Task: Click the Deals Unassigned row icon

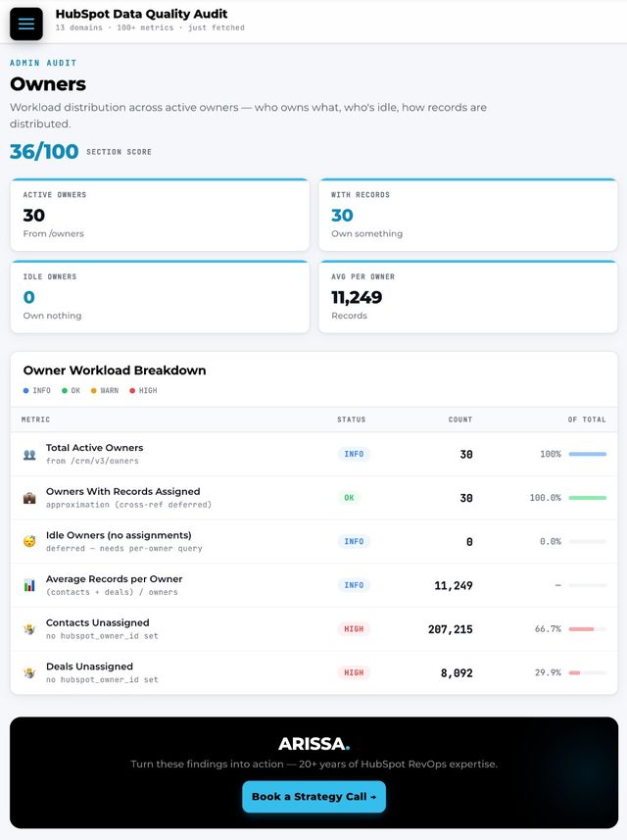Action: [x=29, y=672]
